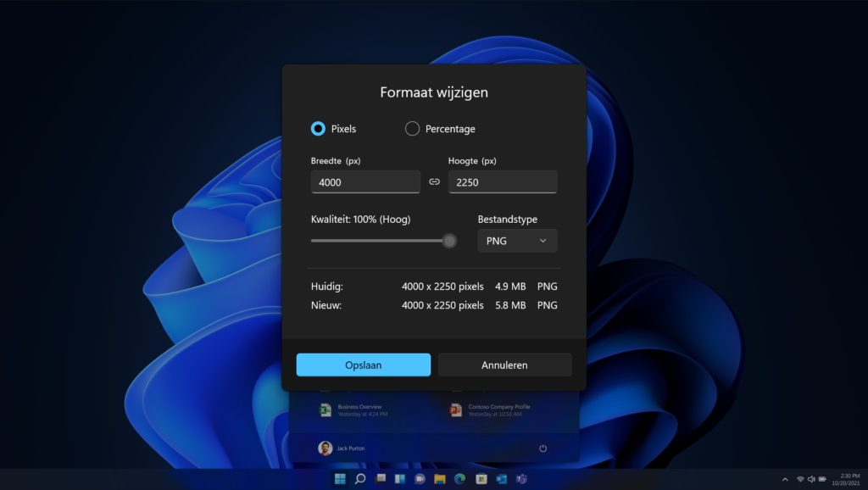The height and width of the screenshot is (490, 868).
Task: Open the Business Overview Excel file
Action: point(353,410)
